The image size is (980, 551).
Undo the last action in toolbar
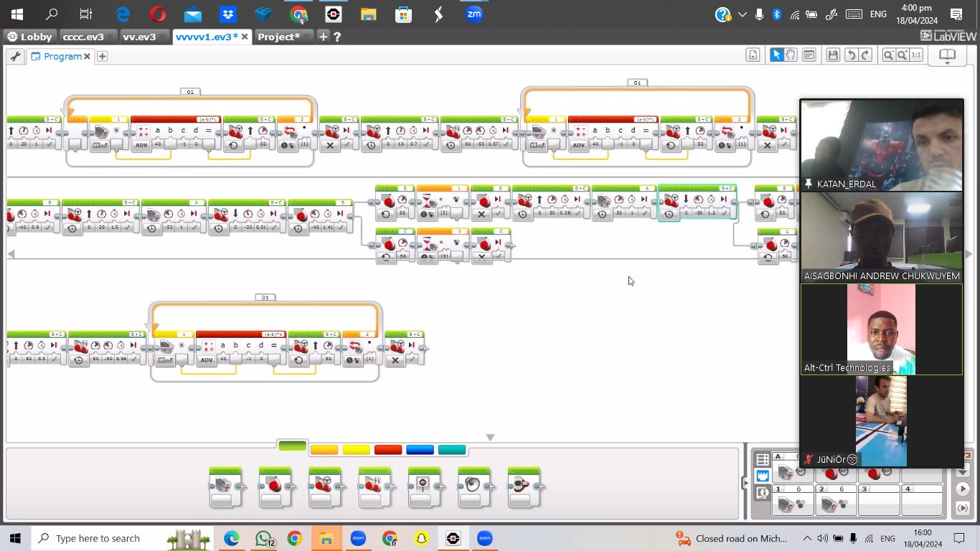(851, 55)
